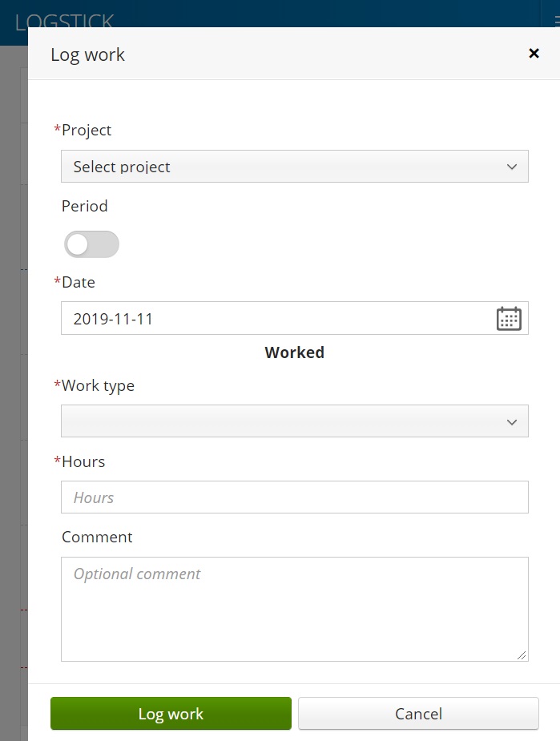Image resolution: width=560 pixels, height=741 pixels.
Task: Click the Hours field label
Action: click(x=83, y=461)
